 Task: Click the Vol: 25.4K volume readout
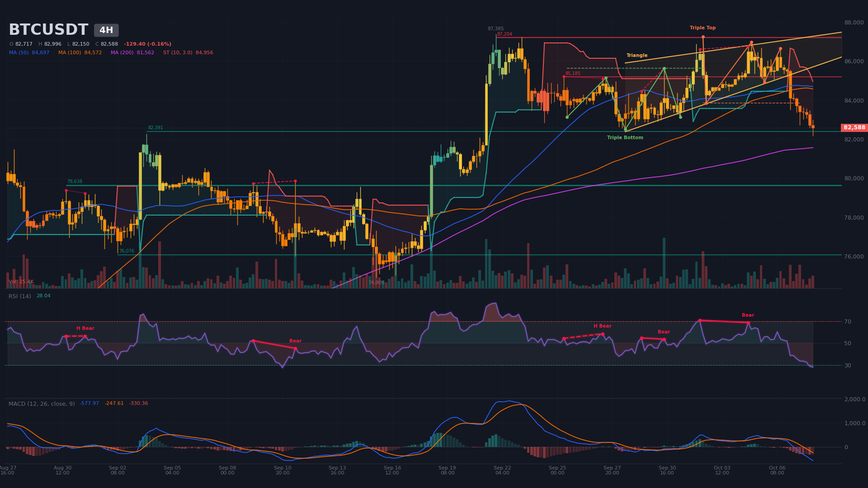point(21,282)
